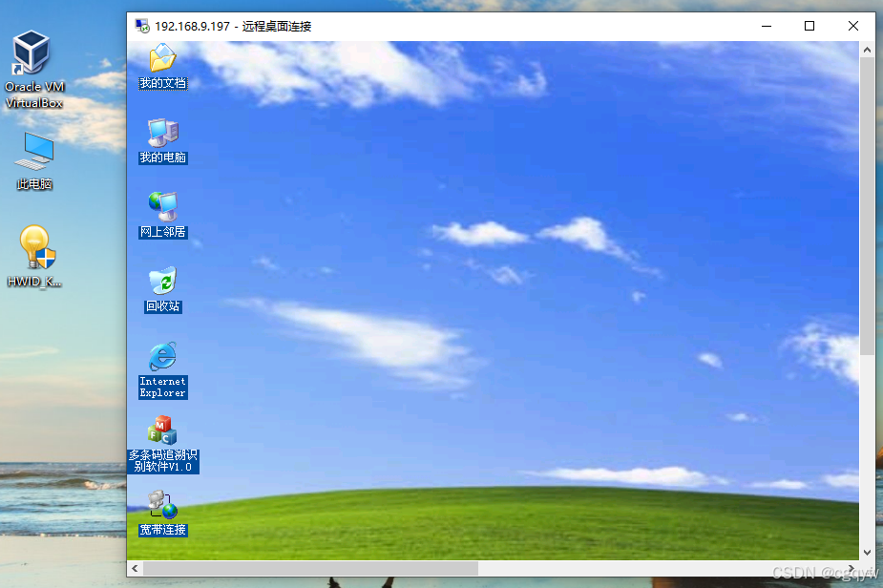Image resolution: width=883 pixels, height=588 pixels.
Task: Click the Oracle VM VirtualBox label text
Action: point(33,94)
